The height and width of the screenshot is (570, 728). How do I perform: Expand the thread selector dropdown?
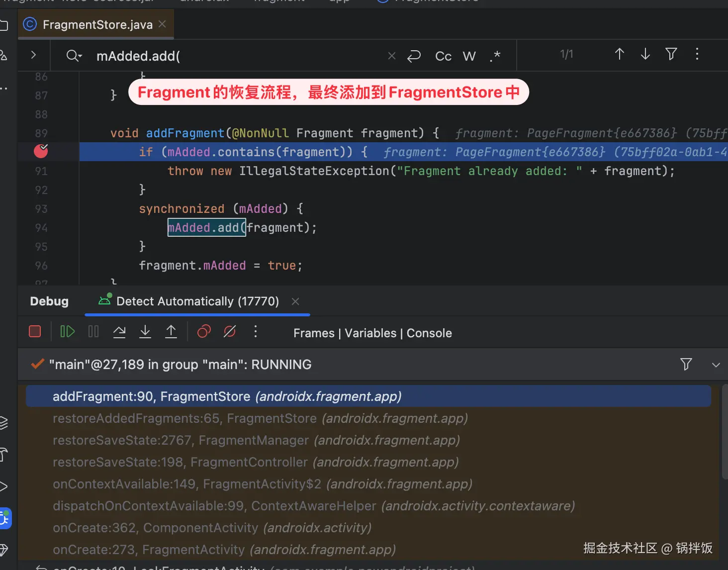[x=716, y=365]
